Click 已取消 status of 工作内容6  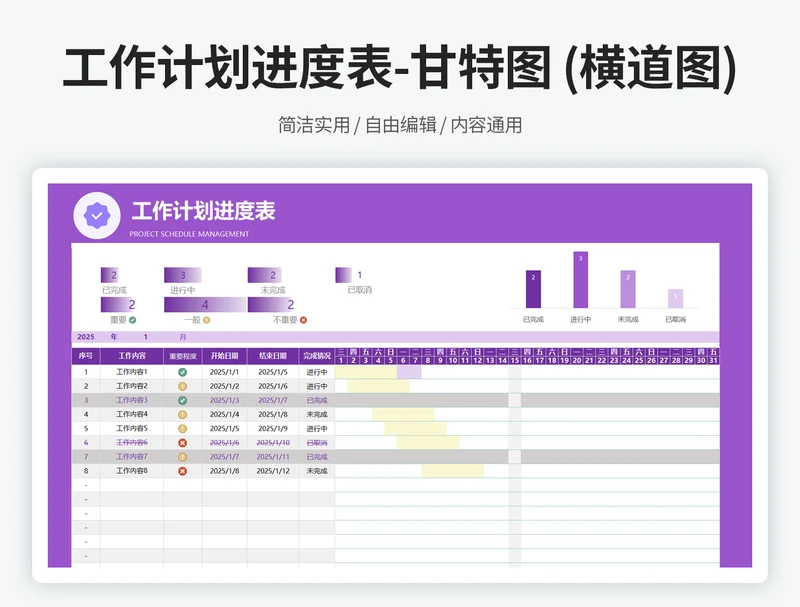317,443
